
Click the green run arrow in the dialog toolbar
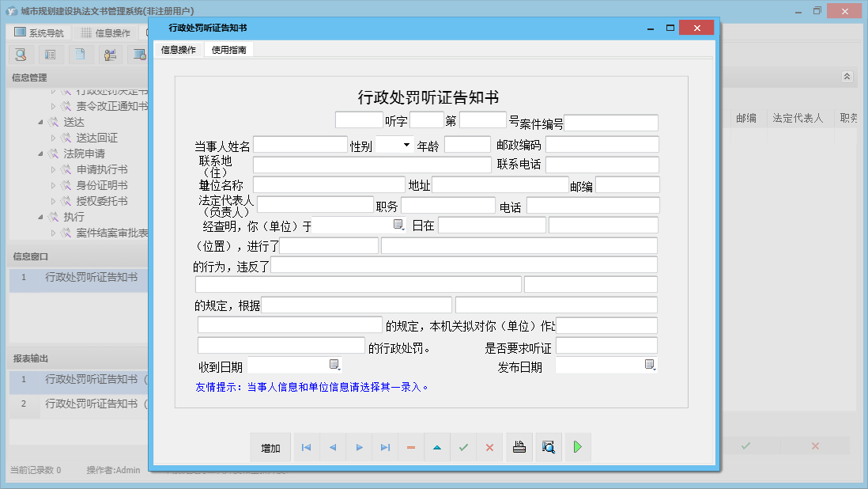(577, 447)
